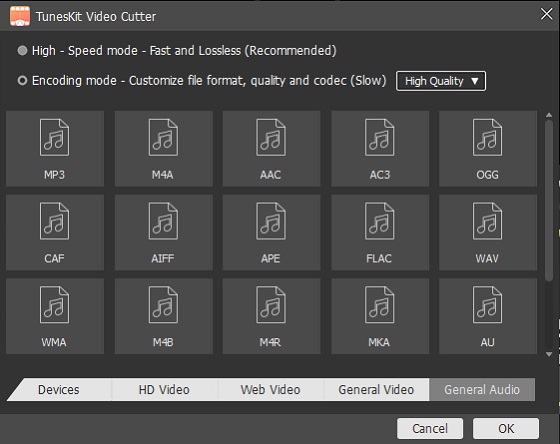Select the General Audio tab

[x=482, y=390]
